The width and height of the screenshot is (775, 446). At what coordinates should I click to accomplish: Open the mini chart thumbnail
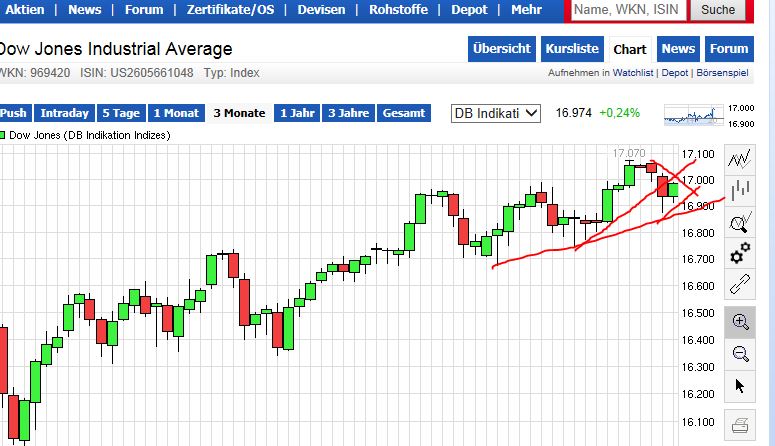point(694,115)
